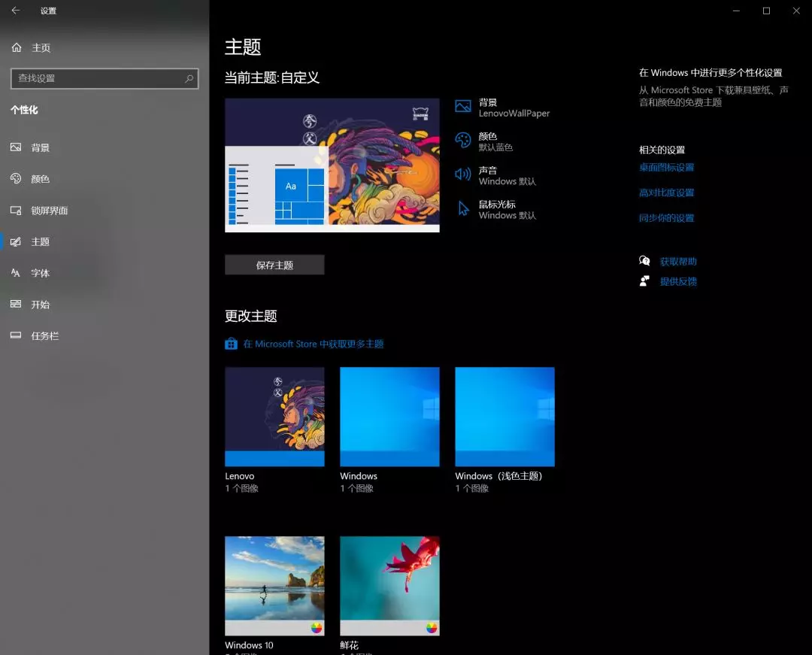Image resolution: width=812 pixels, height=655 pixels.
Task: Click the search magnifier icon
Action: (x=189, y=79)
